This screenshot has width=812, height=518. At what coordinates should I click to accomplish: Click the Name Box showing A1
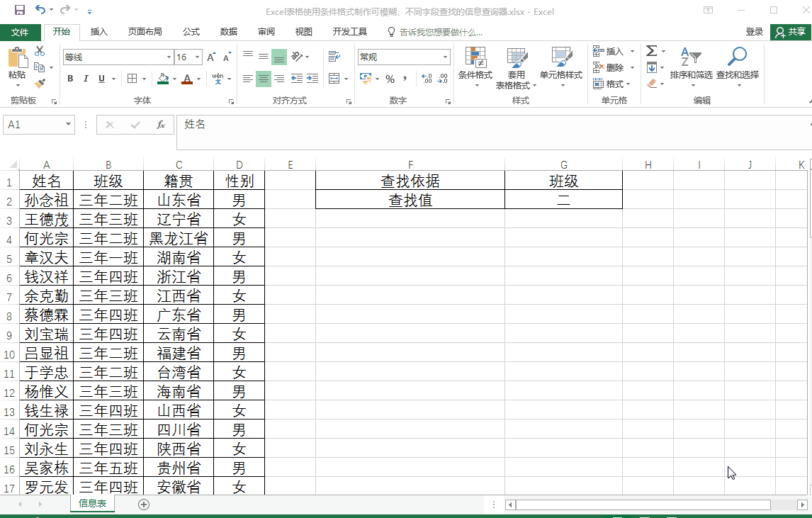tap(39, 125)
